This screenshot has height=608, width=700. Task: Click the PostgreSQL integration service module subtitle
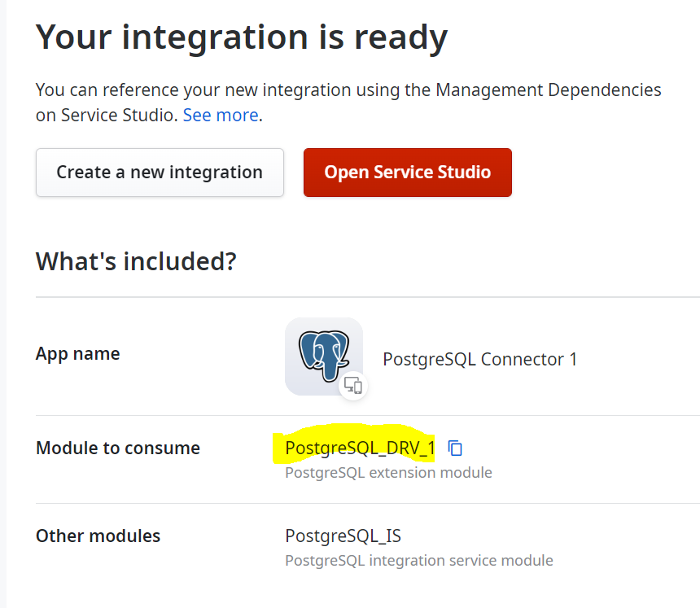pos(418,560)
